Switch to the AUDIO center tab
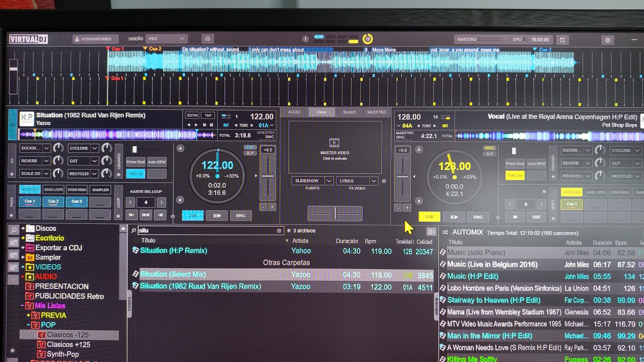 pos(294,112)
